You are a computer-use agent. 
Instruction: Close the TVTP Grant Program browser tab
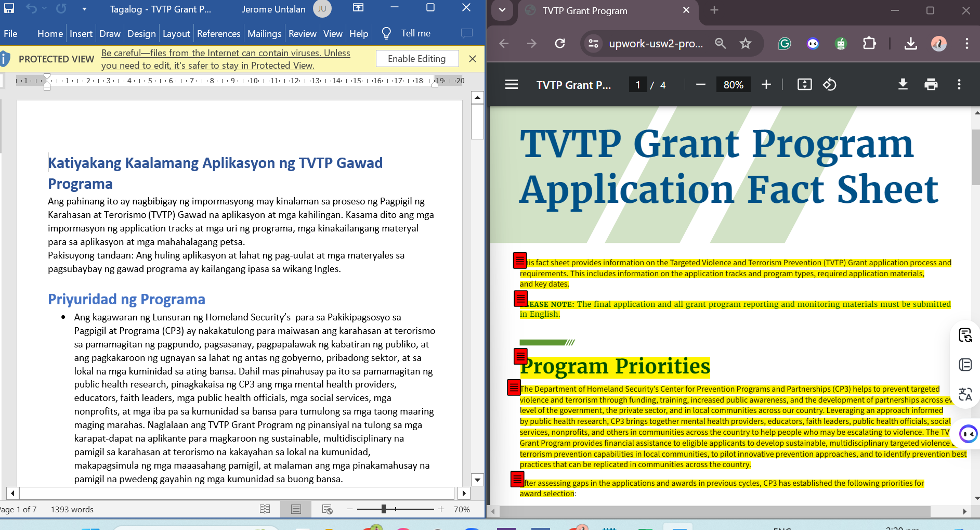[686, 10]
